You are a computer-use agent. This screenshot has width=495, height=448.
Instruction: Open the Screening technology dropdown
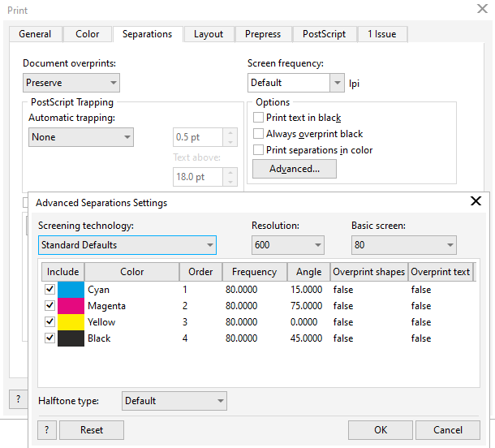tap(127, 245)
